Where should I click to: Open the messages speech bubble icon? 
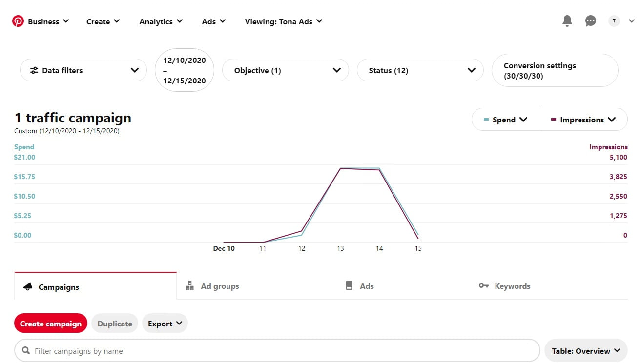click(x=591, y=21)
